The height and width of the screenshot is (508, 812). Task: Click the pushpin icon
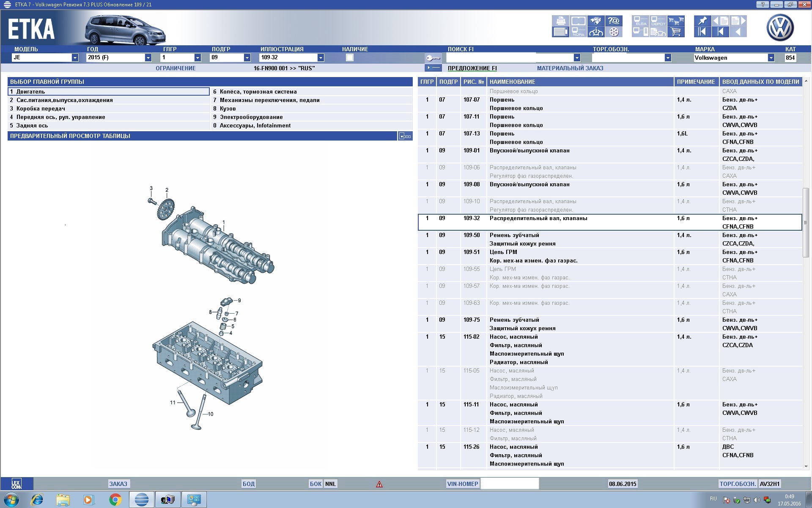point(702,21)
